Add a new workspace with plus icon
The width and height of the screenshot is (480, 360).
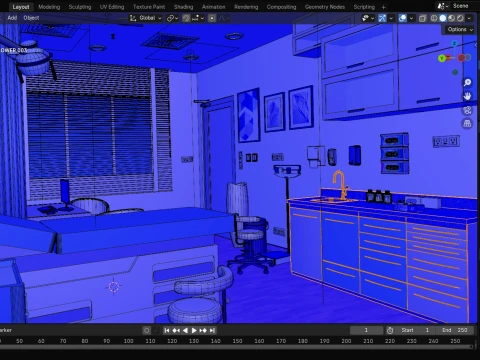[383, 7]
